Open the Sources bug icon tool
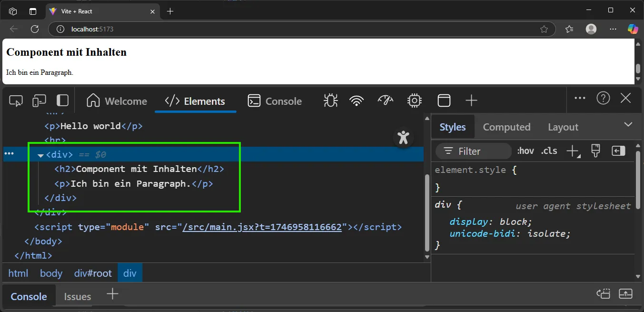Screen dimensions: 644x312 (330, 101)
